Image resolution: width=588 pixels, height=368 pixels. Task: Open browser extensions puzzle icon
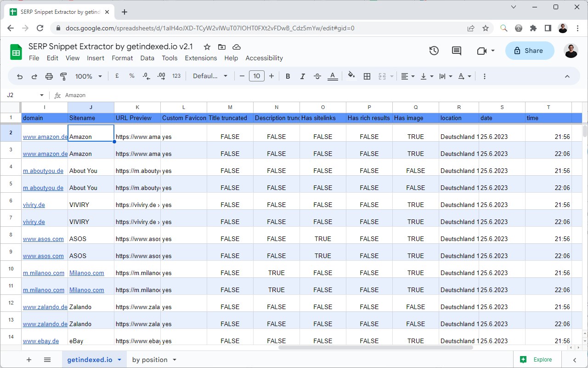(x=533, y=28)
